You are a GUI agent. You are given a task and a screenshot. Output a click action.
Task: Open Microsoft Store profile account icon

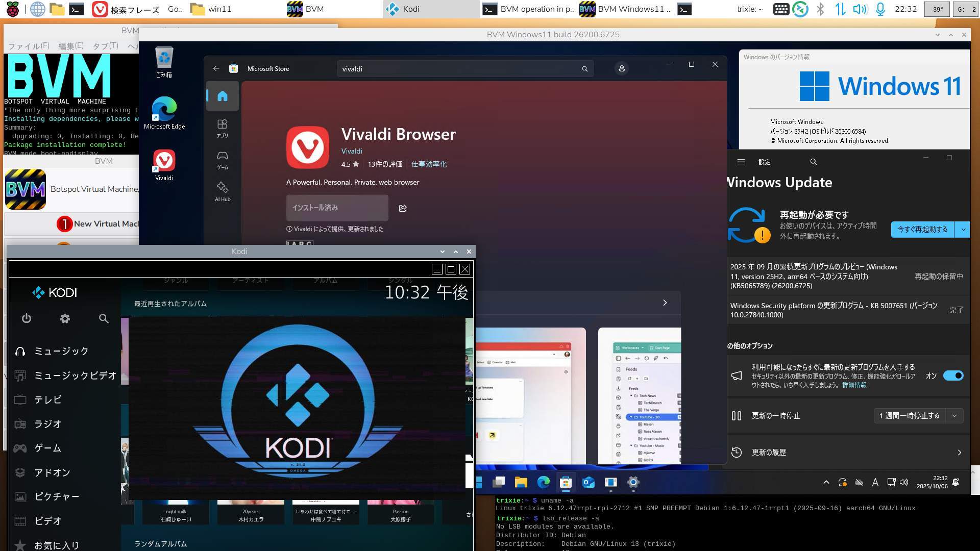click(621, 68)
